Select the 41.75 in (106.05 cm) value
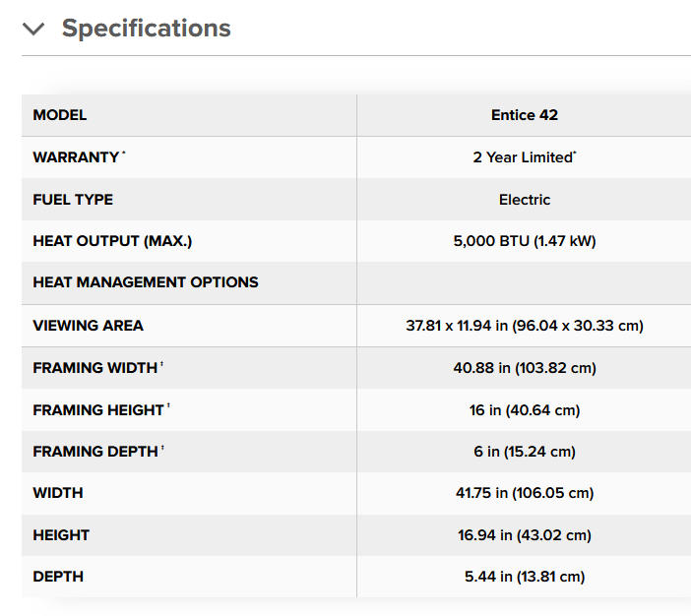Image resolution: width=691 pixels, height=616 pixels. coord(525,493)
